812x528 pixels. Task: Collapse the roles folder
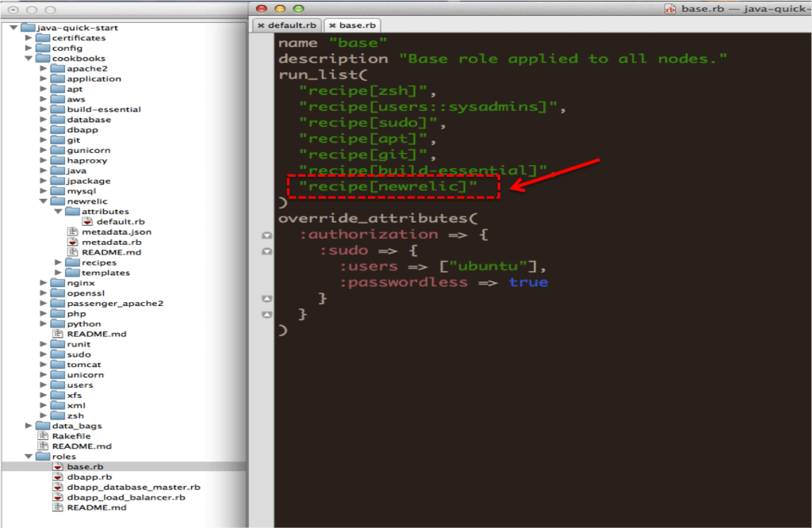[x=29, y=457]
